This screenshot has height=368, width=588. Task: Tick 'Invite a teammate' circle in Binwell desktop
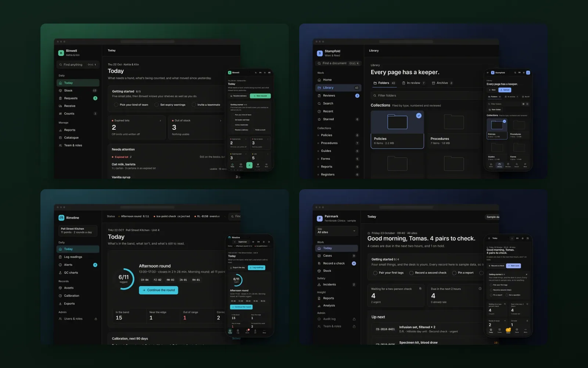194,105
